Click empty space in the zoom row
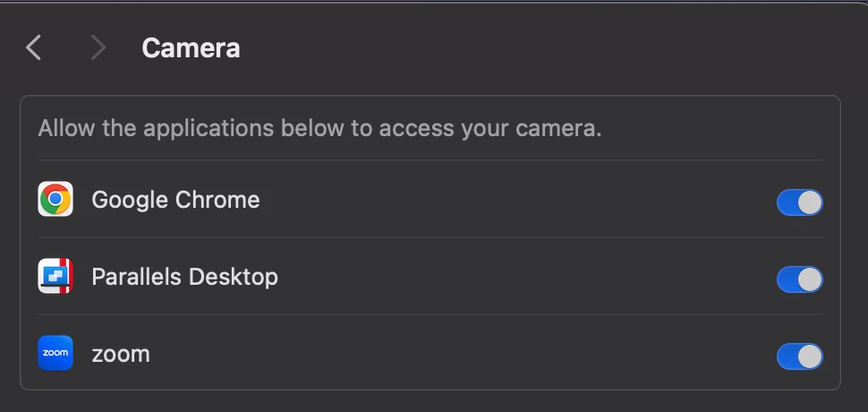 [x=459, y=353]
